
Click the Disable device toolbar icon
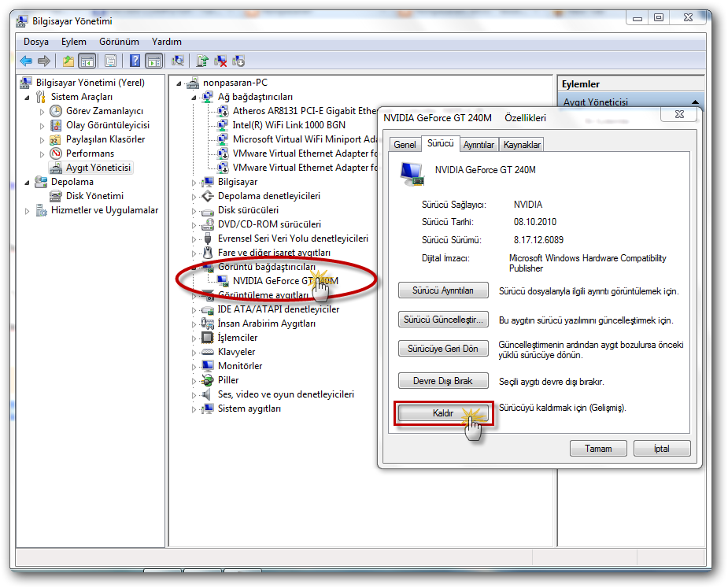pos(238,61)
